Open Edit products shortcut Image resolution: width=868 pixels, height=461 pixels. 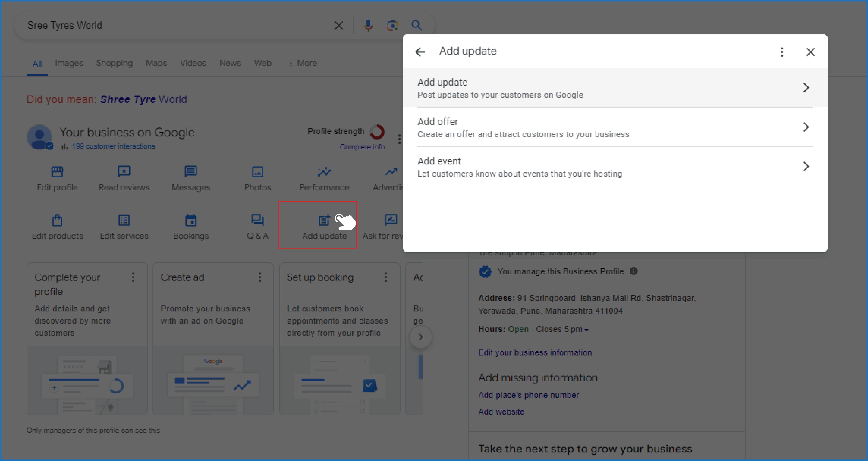pos(57,227)
